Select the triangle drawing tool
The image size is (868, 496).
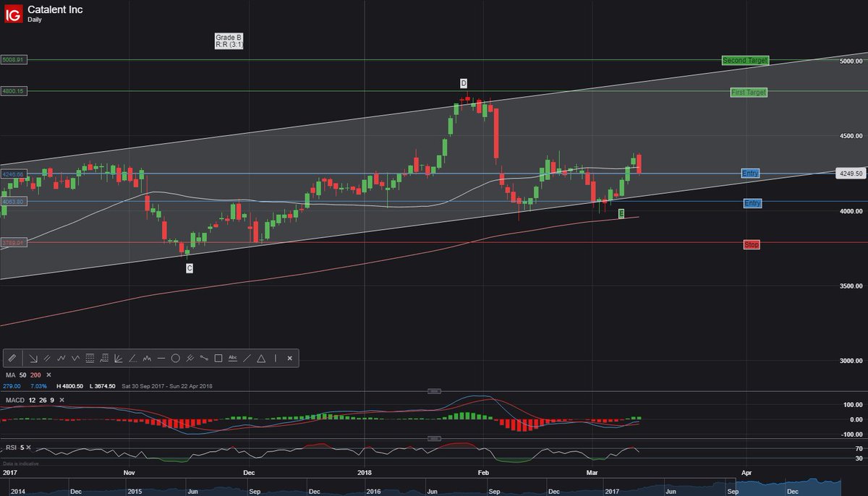(261, 358)
